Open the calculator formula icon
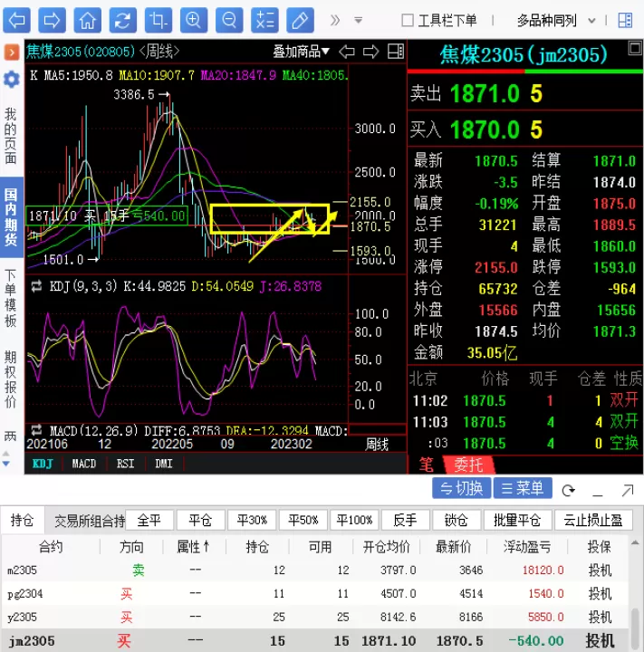 tap(265, 20)
